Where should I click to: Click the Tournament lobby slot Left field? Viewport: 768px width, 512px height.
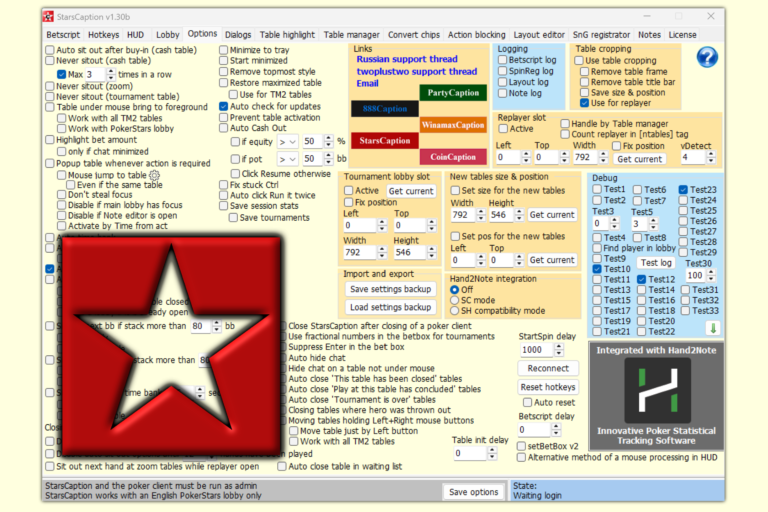(360, 225)
